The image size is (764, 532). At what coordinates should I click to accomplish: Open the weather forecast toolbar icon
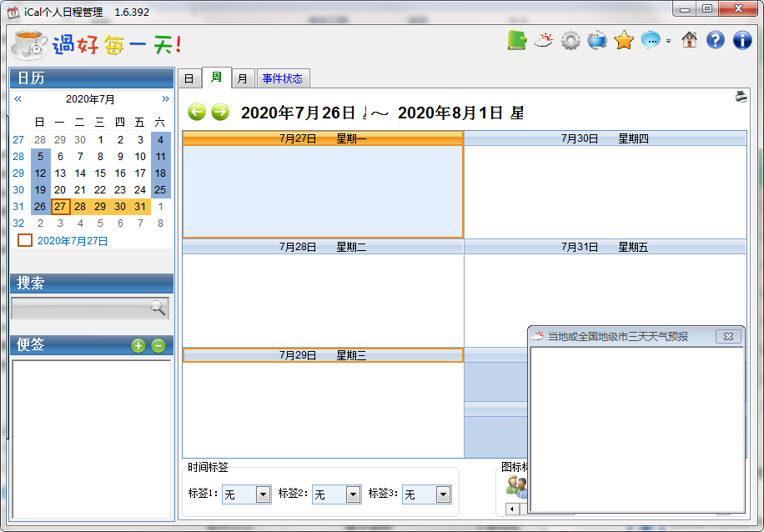[543, 40]
